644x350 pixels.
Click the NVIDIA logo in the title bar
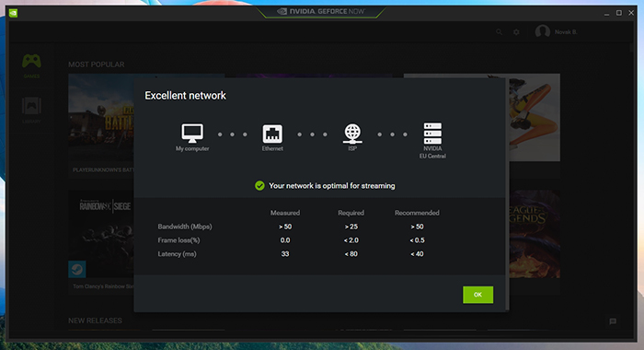tap(13, 13)
